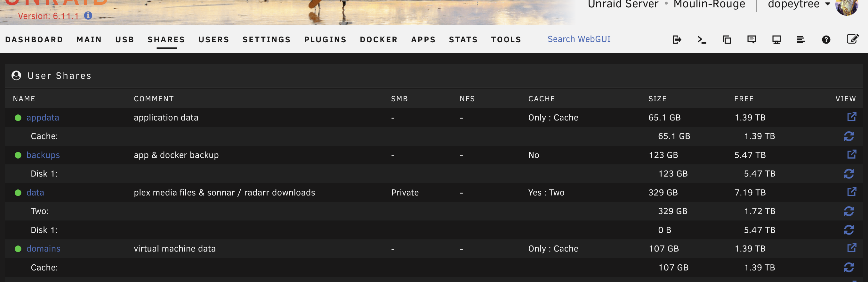868x282 pixels.
Task: Open the system info monitor icon
Action: pyautogui.click(x=776, y=39)
